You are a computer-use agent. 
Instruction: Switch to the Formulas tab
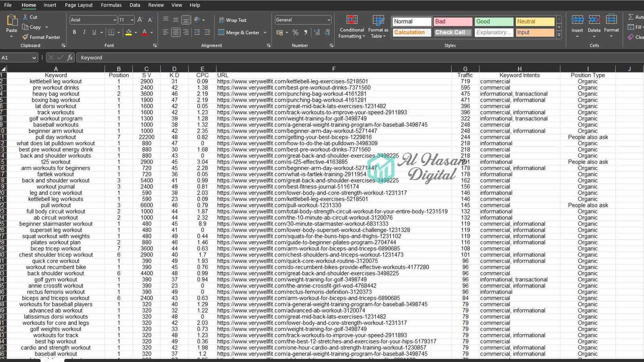coord(111,5)
